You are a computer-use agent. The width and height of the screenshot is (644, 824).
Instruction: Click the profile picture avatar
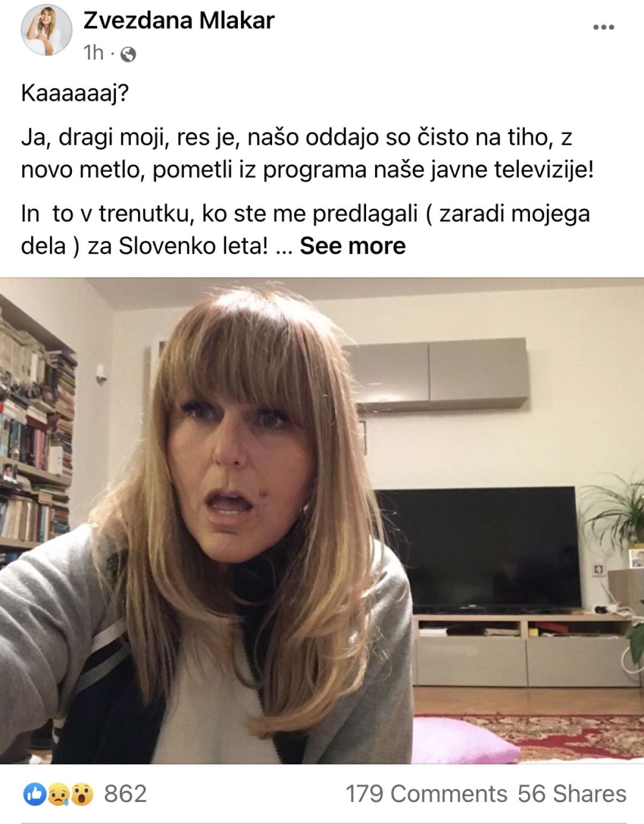(46, 30)
